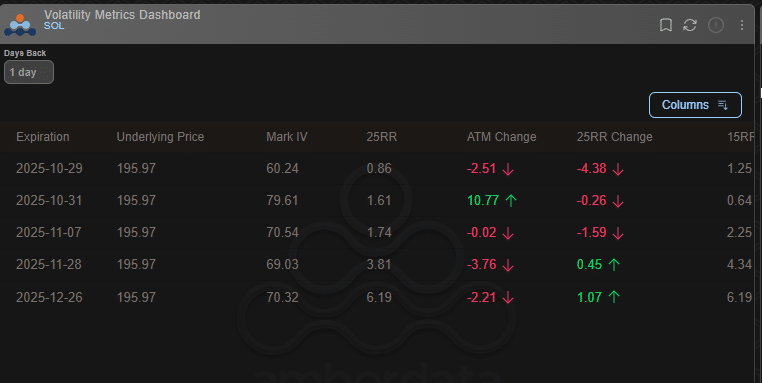The height and width of the screenshot is (383, 762).
Task: Click the 25RR Change column header
Action: [x=614, y=137]
